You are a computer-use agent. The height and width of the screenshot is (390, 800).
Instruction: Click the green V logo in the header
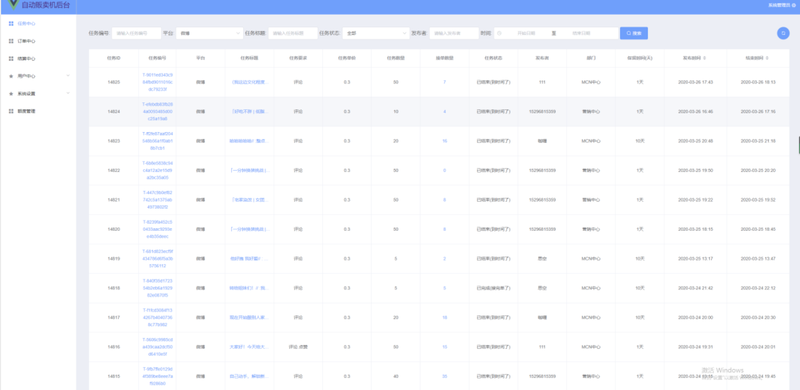13,5
